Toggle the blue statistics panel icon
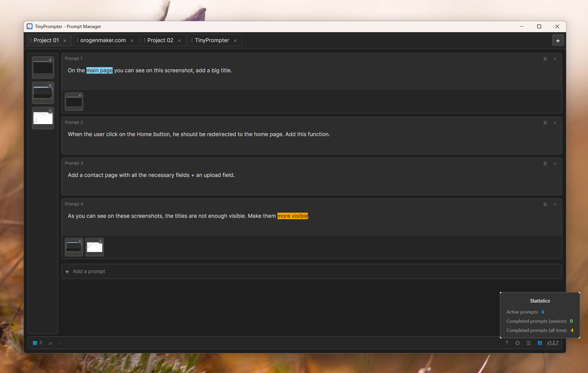Screen dimensions: 588x373 [540, 343]
